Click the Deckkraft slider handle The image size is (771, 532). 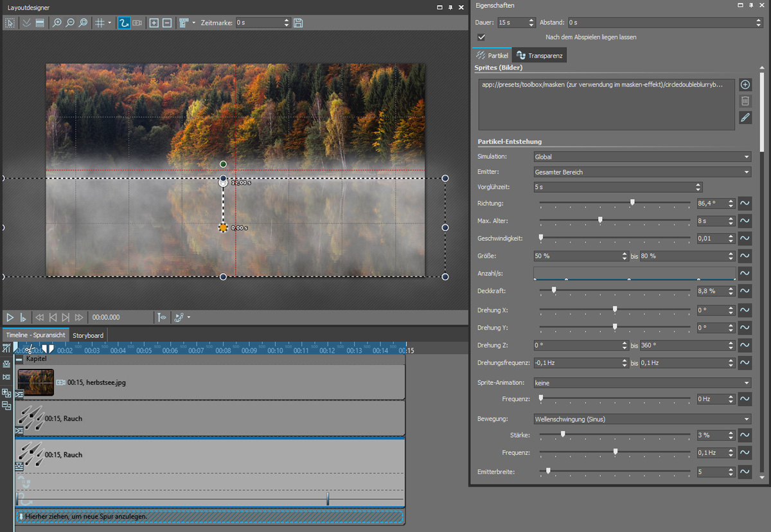pos(554,291)
